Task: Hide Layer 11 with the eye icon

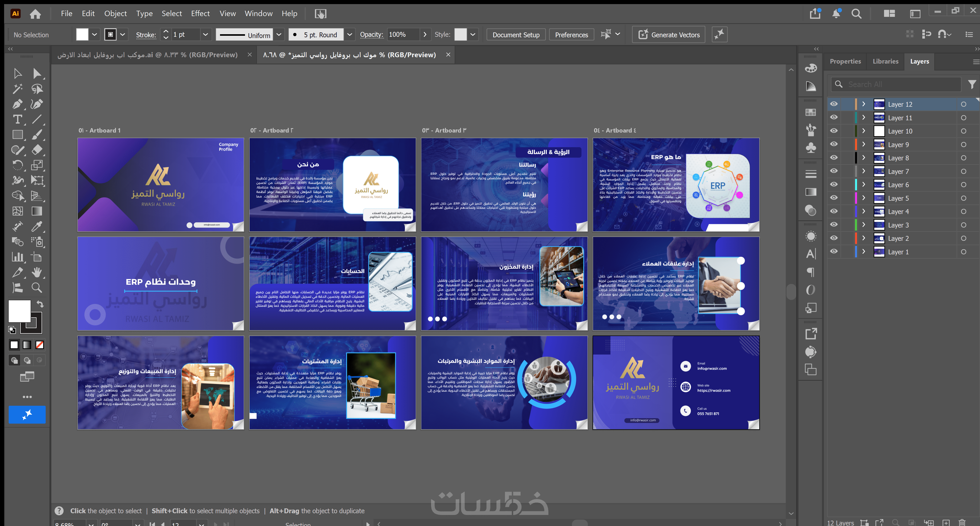Action: [834, 118]
